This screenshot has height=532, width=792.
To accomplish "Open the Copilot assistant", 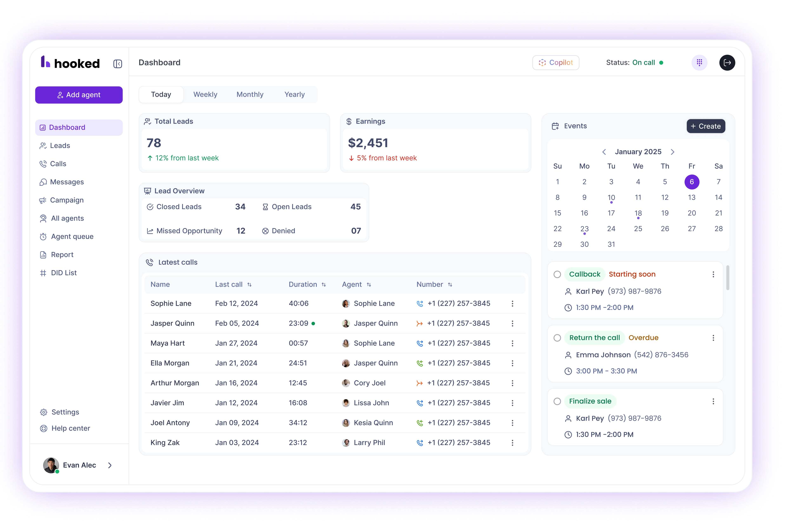I will pyautogui.click(x=555, y=62).
